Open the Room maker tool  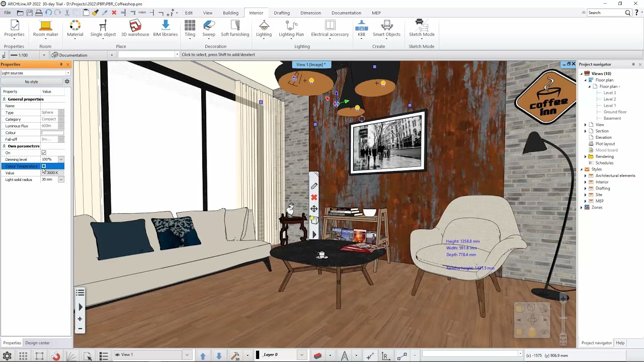pyautogui.click(x=45, y=29)
